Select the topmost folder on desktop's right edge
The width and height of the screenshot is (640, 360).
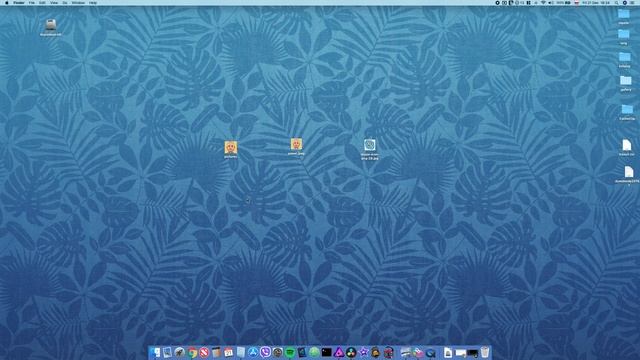tap(624, 14)
